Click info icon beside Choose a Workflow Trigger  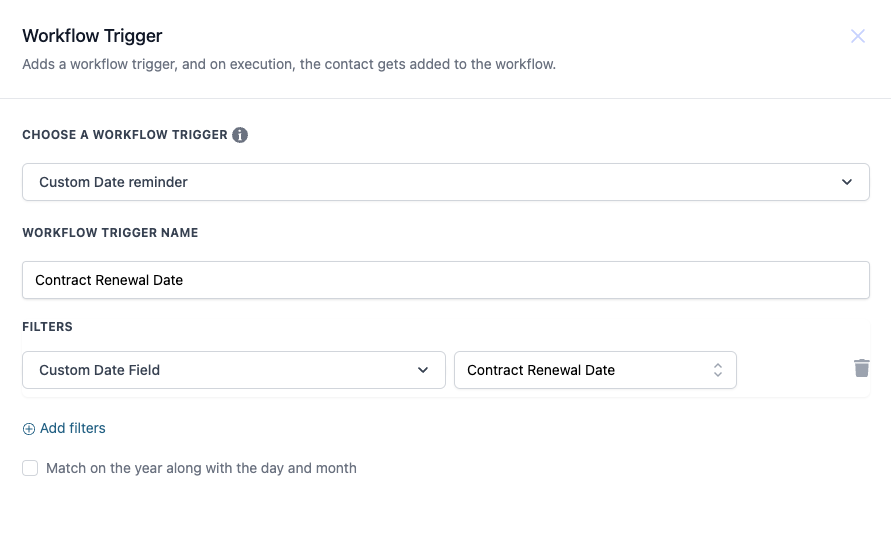point(240,135)
